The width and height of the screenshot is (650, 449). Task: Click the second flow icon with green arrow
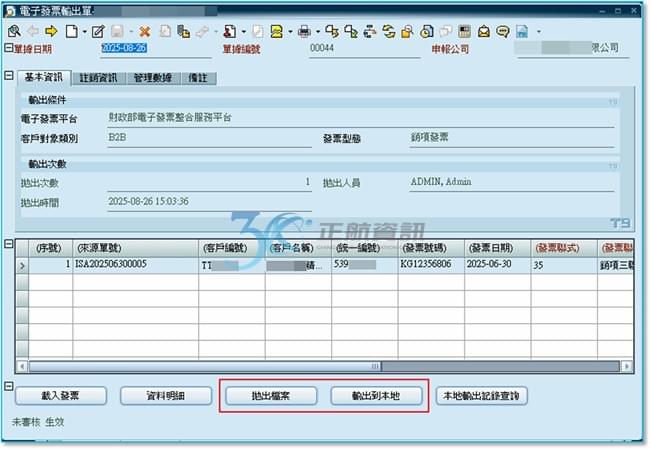pyautogui.click(x=351, y=31)
